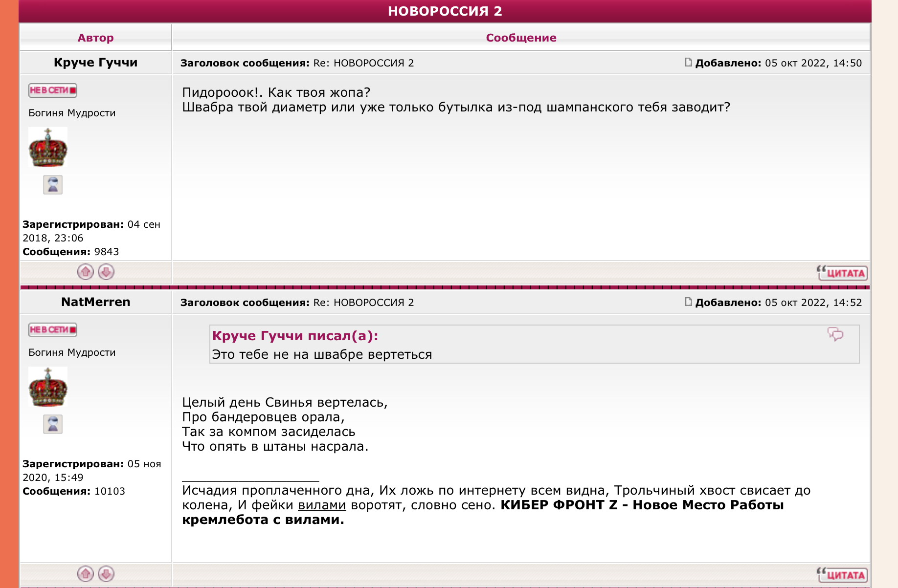Click the topic title НОВОРОССИЯ 2 header

(x=445, y=11)
